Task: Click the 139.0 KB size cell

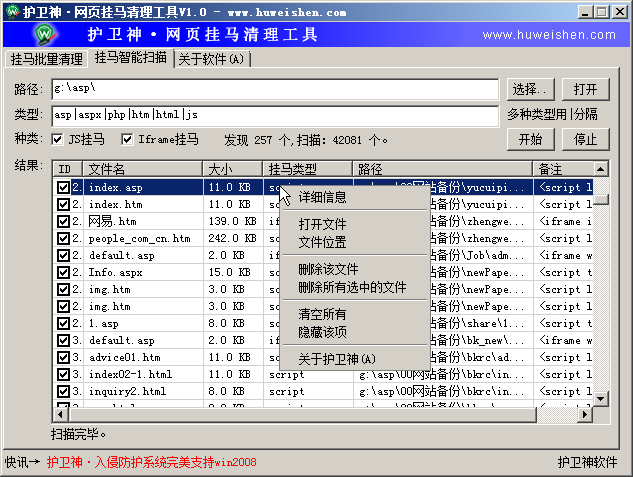Action: pyautogui.click(x=233, y=221)
